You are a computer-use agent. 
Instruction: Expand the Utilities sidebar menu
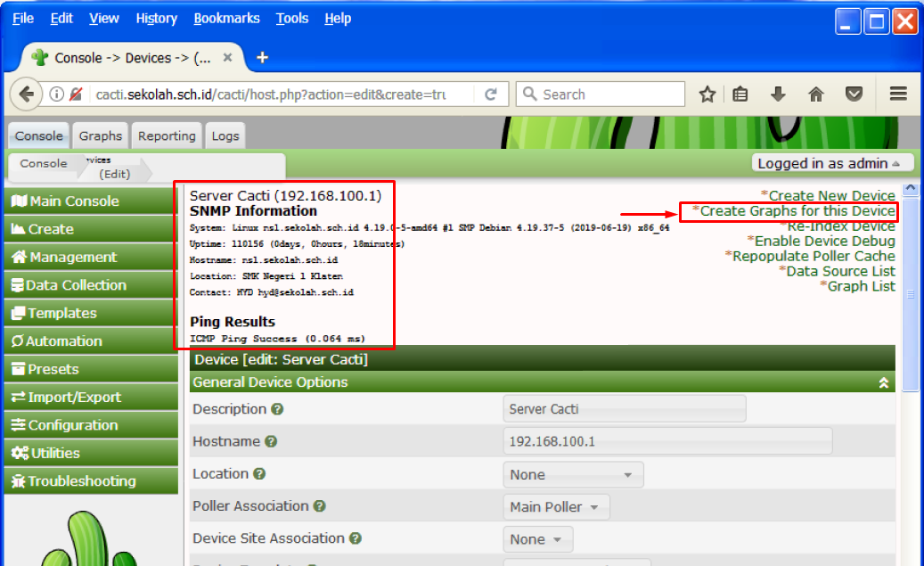[x=91, y=454]
